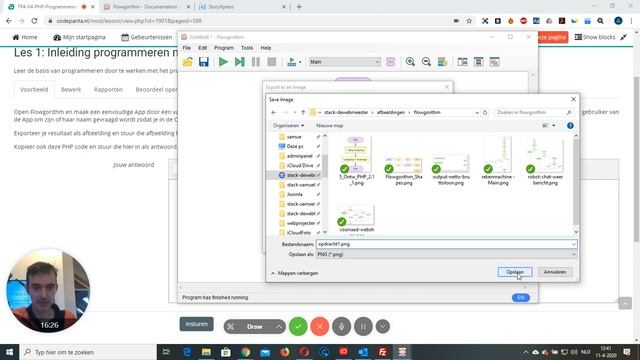The image size is (640, 360).
Task: Open Firefox from taskbar
Action: click(284, 352)
